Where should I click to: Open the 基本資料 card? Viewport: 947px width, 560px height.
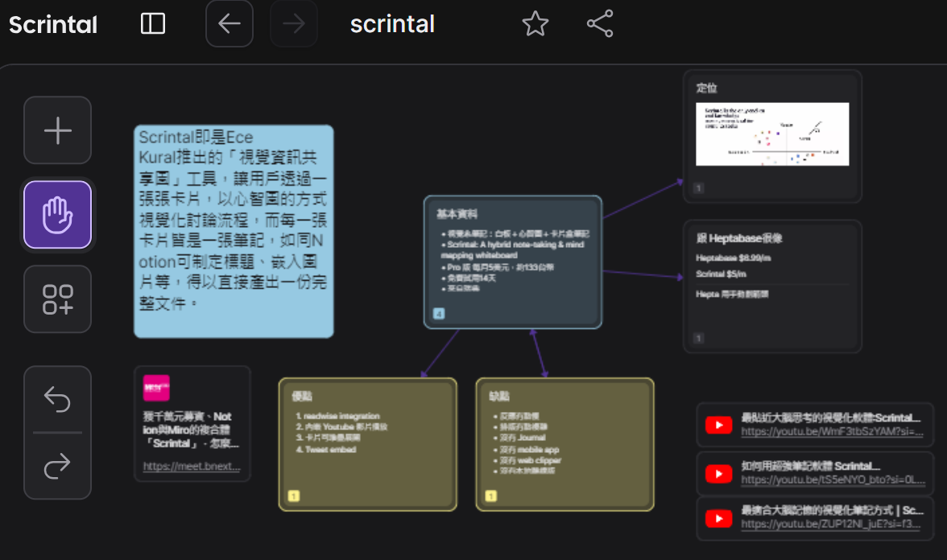click(x=513, y=262)
